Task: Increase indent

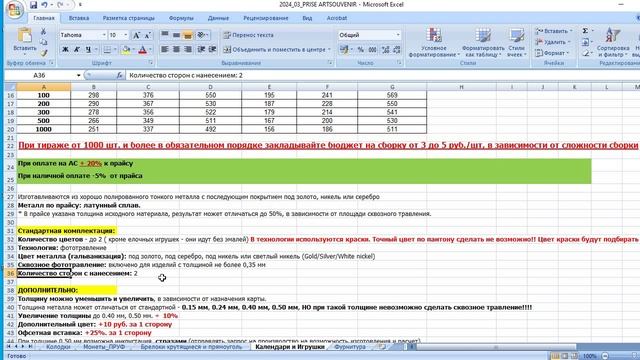Action: 212,49
